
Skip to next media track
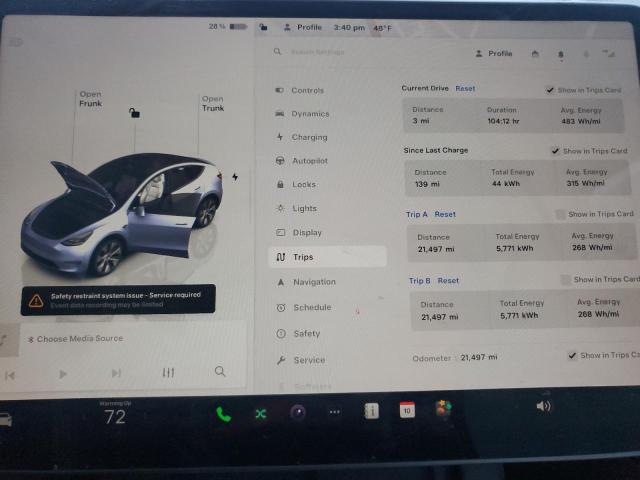(x=116, y=373)
